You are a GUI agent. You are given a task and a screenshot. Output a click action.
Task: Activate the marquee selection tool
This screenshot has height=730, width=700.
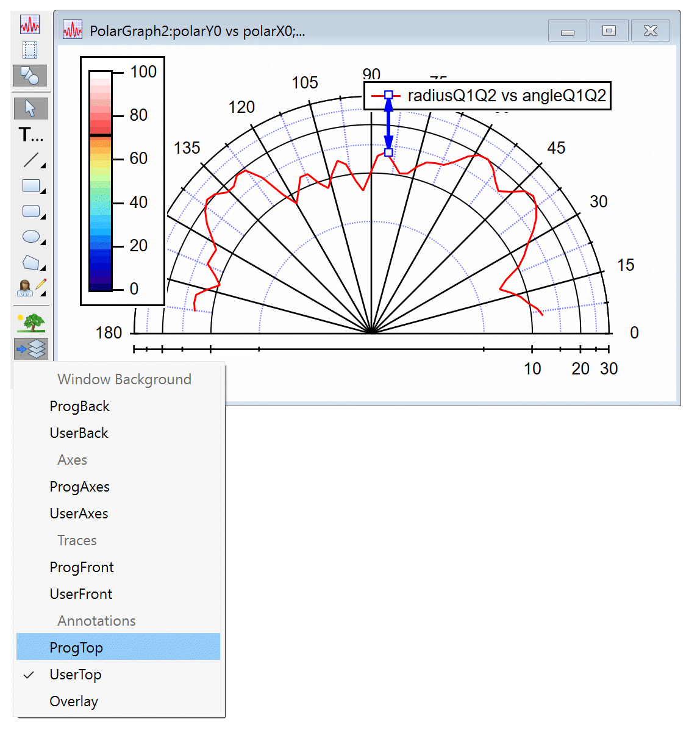pos(30,50)
